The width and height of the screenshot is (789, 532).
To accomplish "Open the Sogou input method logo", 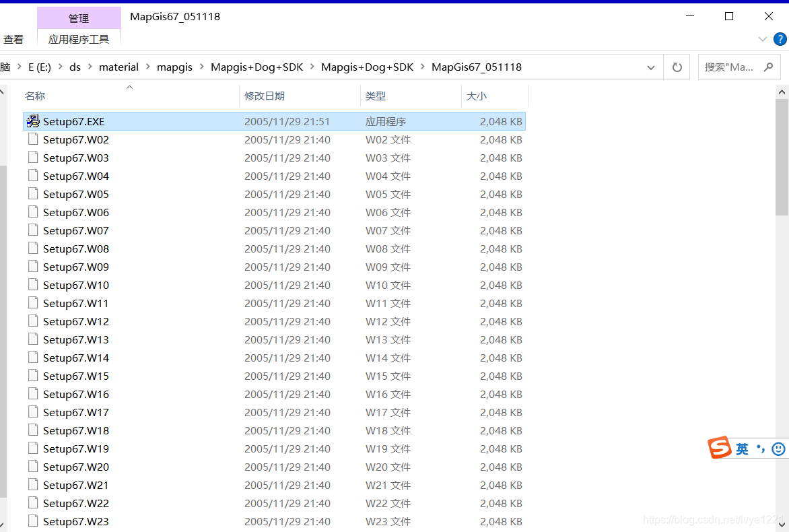I will 719,447.
